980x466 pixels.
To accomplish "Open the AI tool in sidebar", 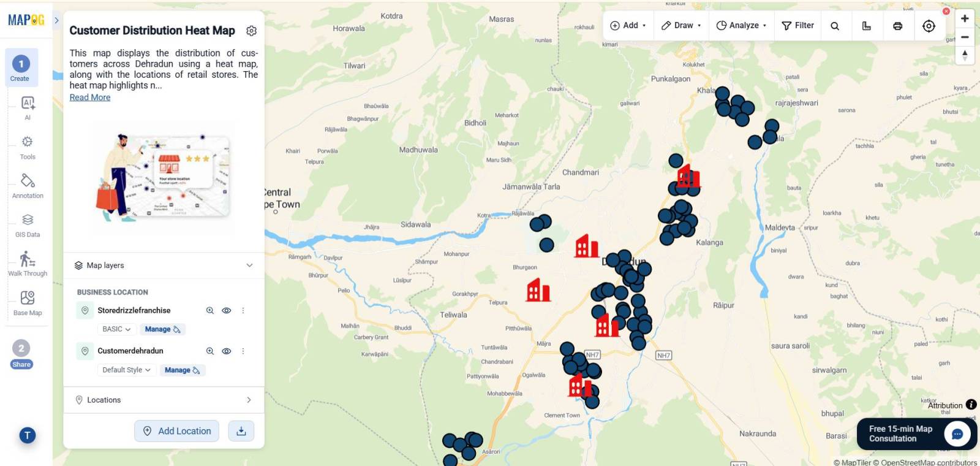I will click(28, 108).
